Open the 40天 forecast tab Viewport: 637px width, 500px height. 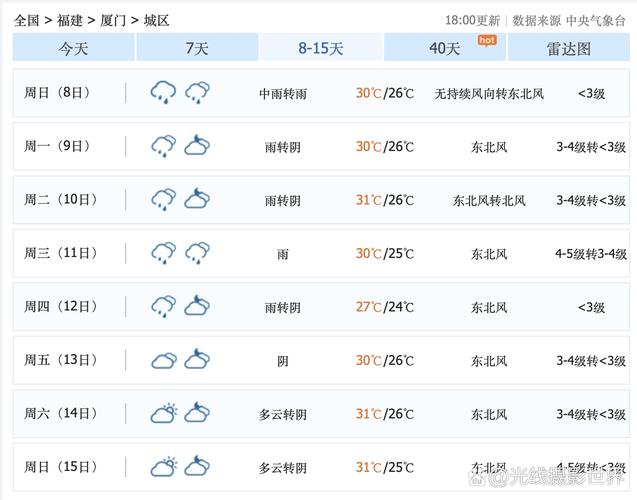(445, 48)
